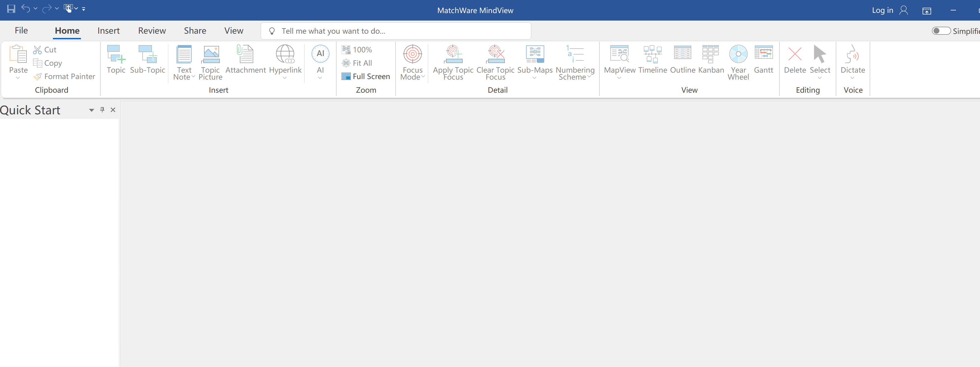The width and height of the screenshot is (980, 367).
Task: Click the ribbon display options button
Action: (x=927, y=11)
